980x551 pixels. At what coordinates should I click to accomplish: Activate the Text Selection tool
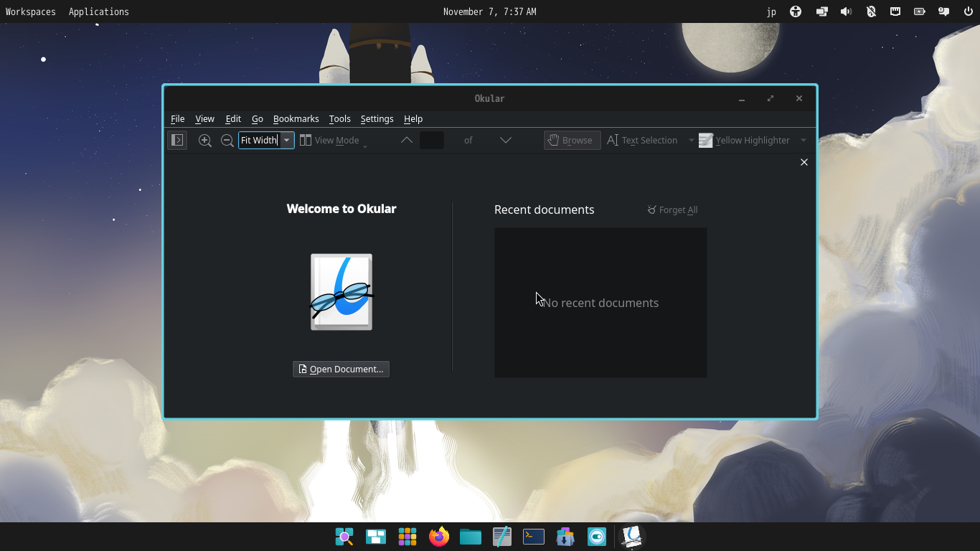(642, 141)
